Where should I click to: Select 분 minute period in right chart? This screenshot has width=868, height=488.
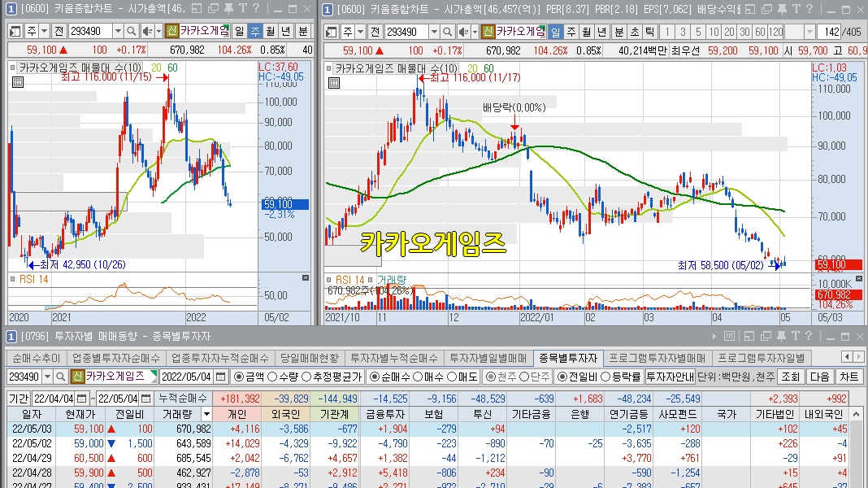(x=618, y=32)
